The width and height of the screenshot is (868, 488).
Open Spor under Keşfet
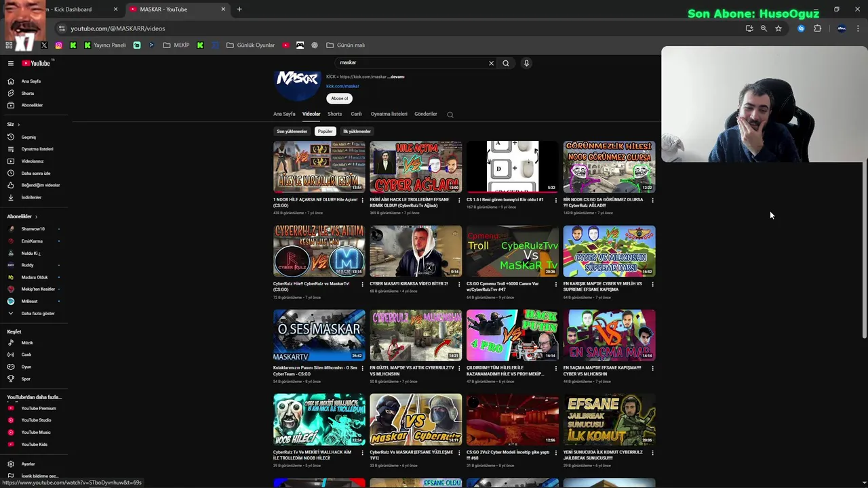click(26, 379)
